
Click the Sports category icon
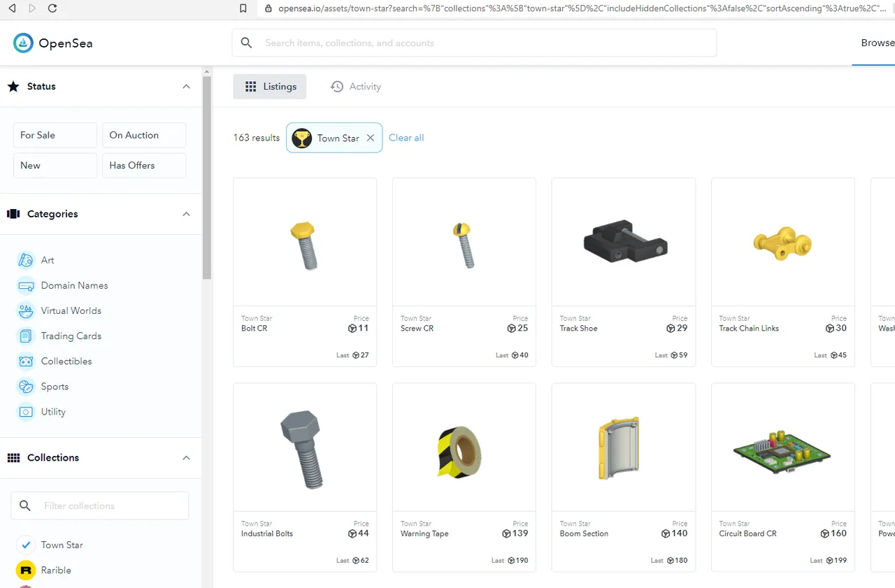(x=25, y=387)
